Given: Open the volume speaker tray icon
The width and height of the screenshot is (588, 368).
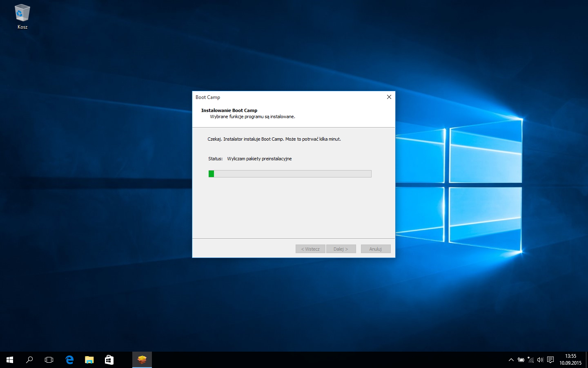Looking at the screenshot, I should pyautogui.click(x=540, y=360).
